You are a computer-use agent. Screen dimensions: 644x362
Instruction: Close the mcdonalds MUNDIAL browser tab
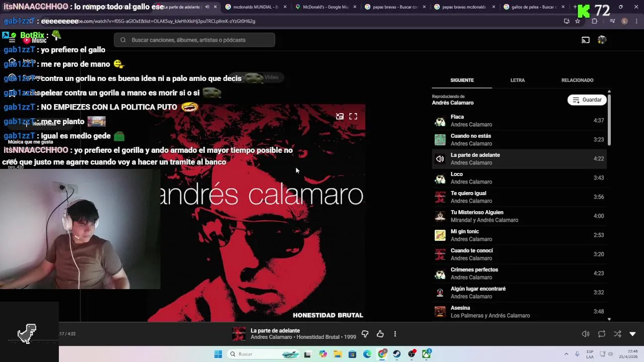pyautogui.click(x=285, y=7)
